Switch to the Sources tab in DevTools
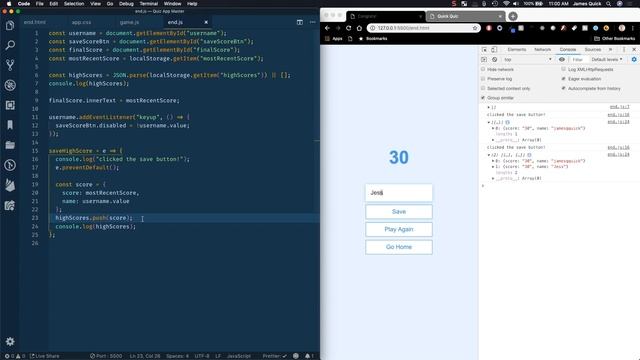The image size is (640, 360). coord(593,49)
